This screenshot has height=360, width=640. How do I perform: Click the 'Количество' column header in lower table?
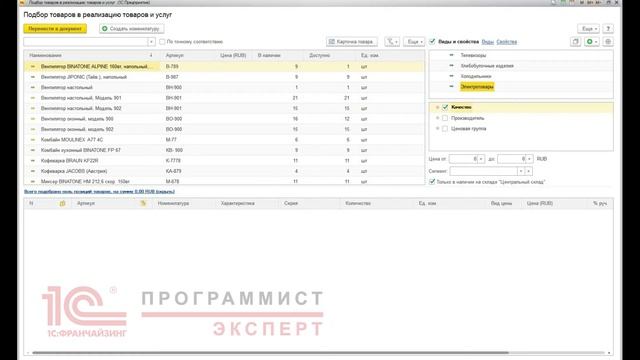click(376, 203)
